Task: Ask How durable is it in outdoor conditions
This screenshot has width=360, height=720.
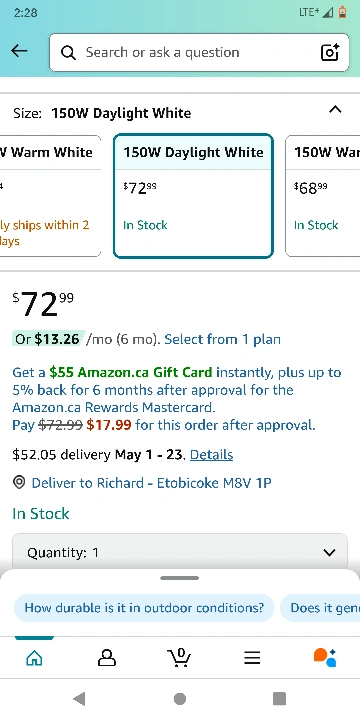Action: 144,608
